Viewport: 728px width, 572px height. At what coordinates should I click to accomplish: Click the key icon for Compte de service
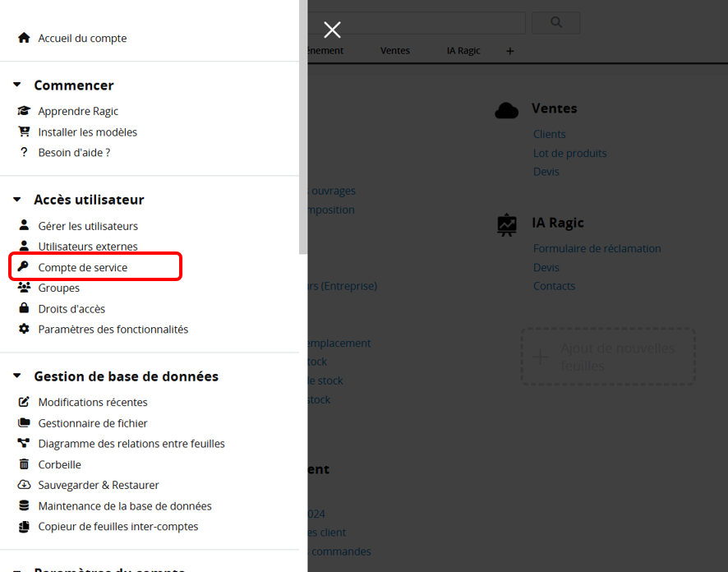[24, 267]
